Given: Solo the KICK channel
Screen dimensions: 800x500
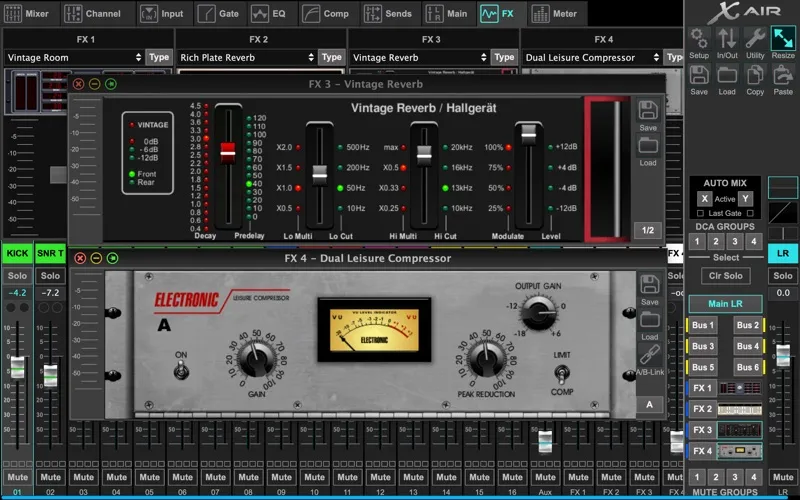Looking at the screenshot, I should tap(17, 276).
